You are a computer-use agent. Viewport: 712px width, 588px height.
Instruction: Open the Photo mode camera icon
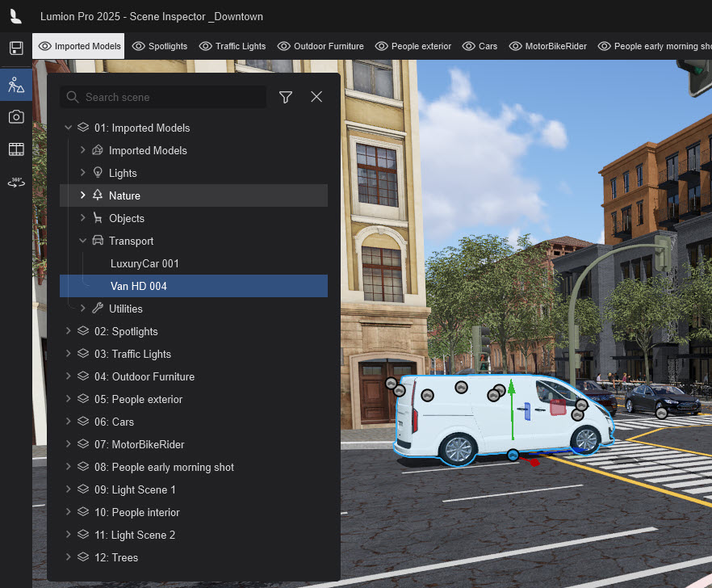(16, 116)
